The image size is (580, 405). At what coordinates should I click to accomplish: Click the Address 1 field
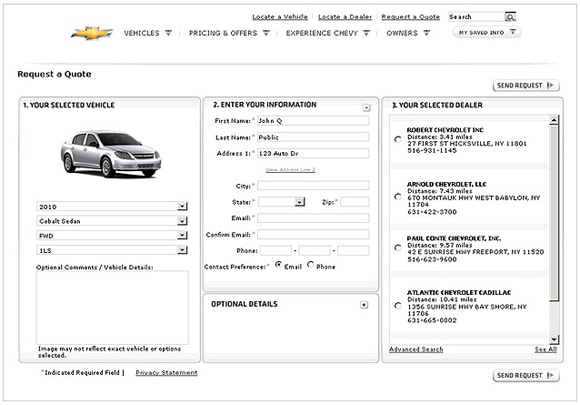point(313,153)
